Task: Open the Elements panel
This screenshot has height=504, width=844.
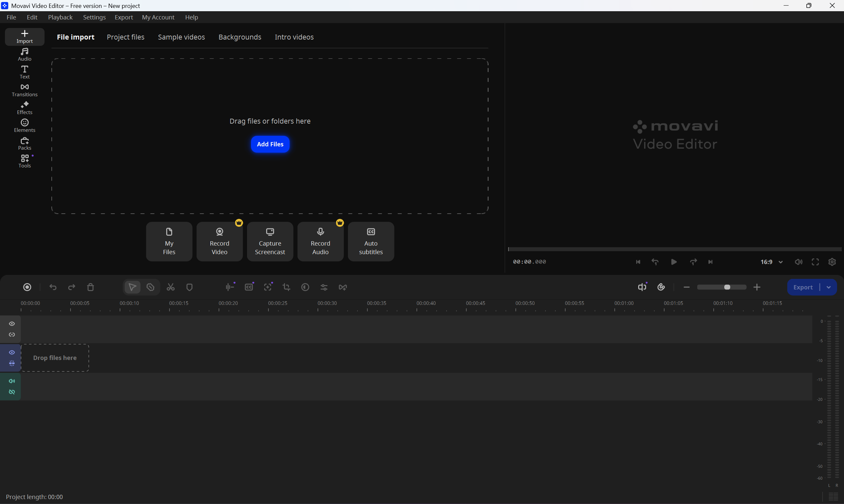Action: 24,126
